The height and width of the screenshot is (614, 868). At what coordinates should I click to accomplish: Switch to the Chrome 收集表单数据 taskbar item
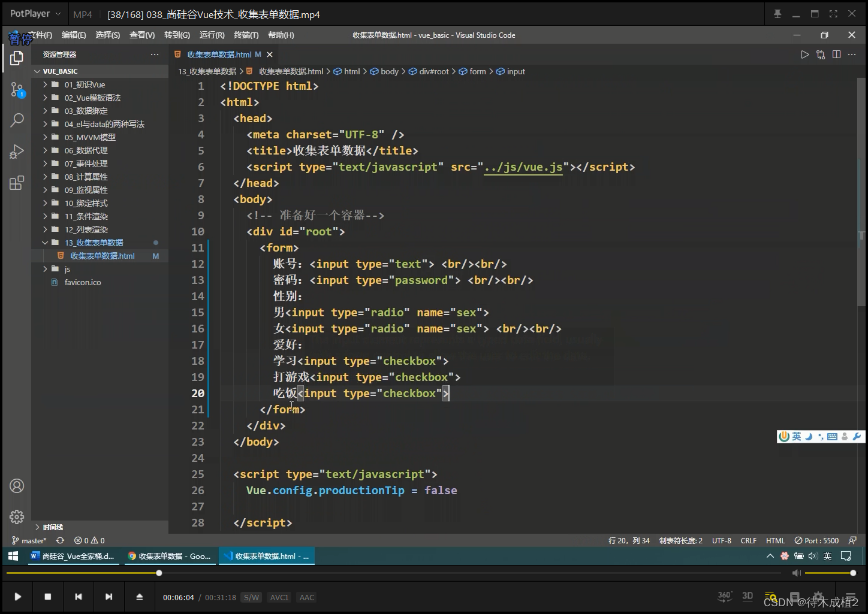pyautogui.click(x=170, y=556)
